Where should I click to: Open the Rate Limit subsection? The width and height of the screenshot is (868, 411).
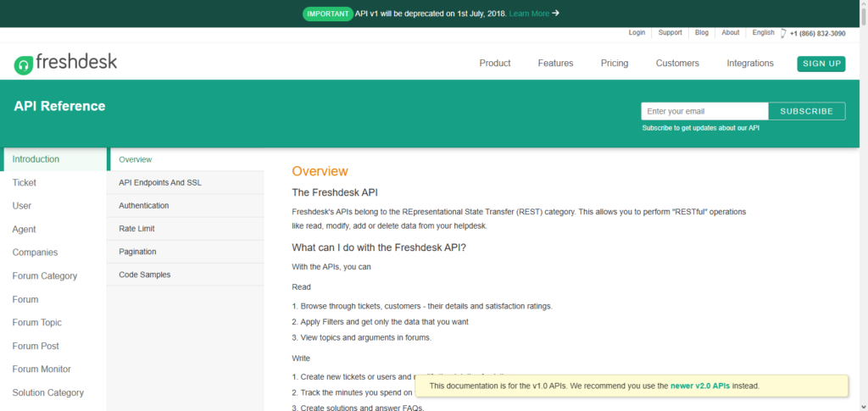(186, 229)
